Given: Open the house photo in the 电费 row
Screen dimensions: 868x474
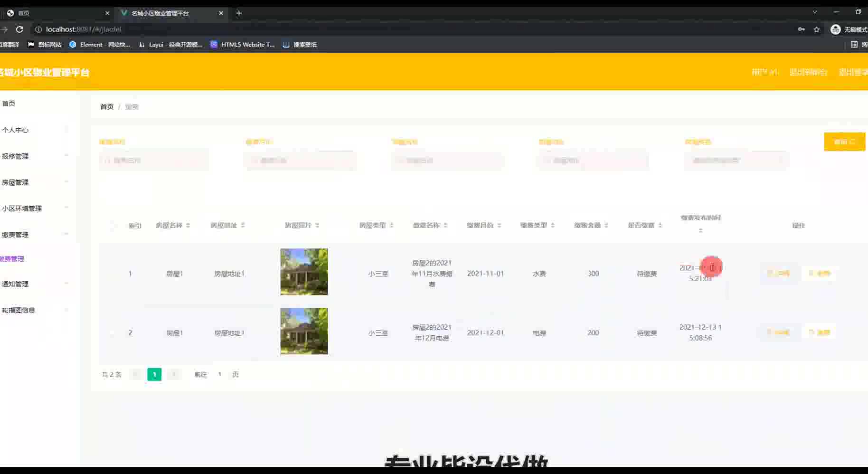Looking at the screenshot, I should pos(304,331).
